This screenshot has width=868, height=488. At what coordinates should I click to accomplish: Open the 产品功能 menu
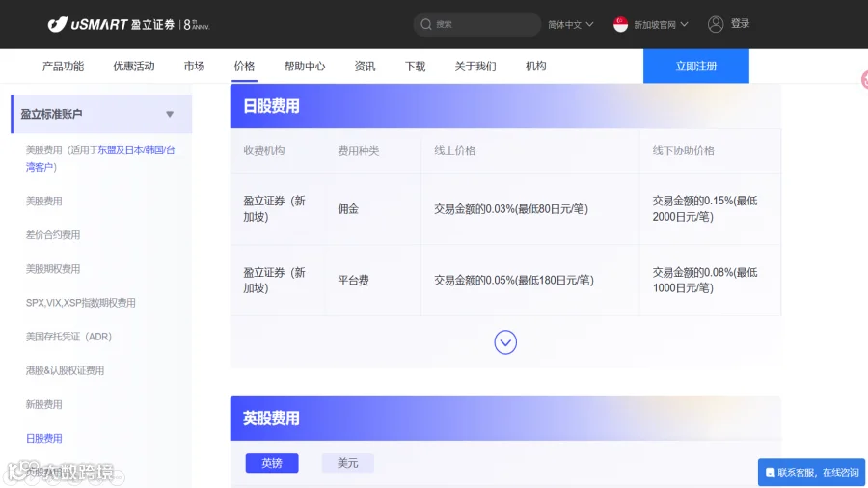(63, 67)
